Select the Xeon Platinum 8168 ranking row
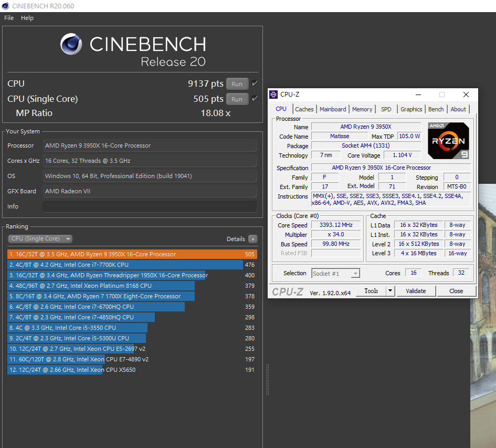Screen dimensions: 496x448 coord(132,286)
